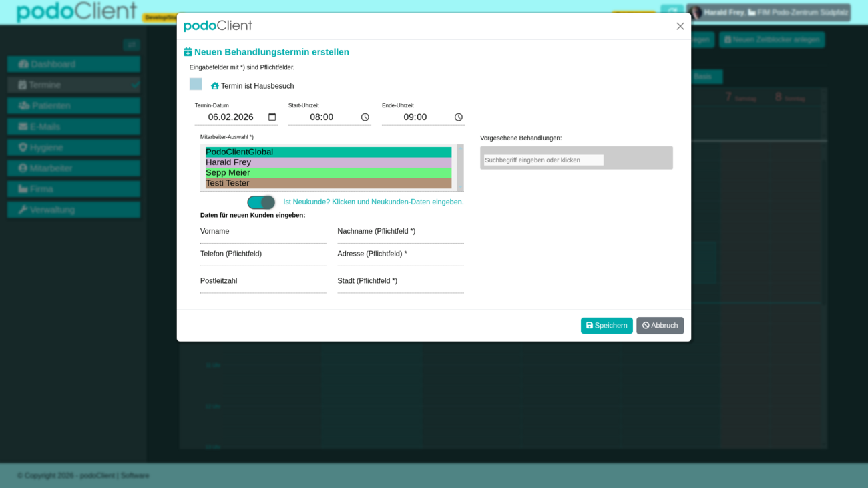This screenshot has height=488, width=868.
Task: Open Patienten in the sidebar menu
Action: click(x=73, y=105)
